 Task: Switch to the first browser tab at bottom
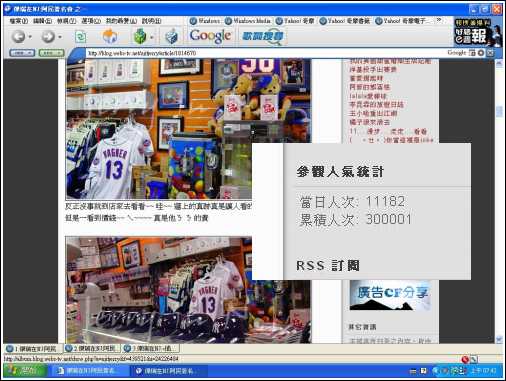[x=33, y=349]
